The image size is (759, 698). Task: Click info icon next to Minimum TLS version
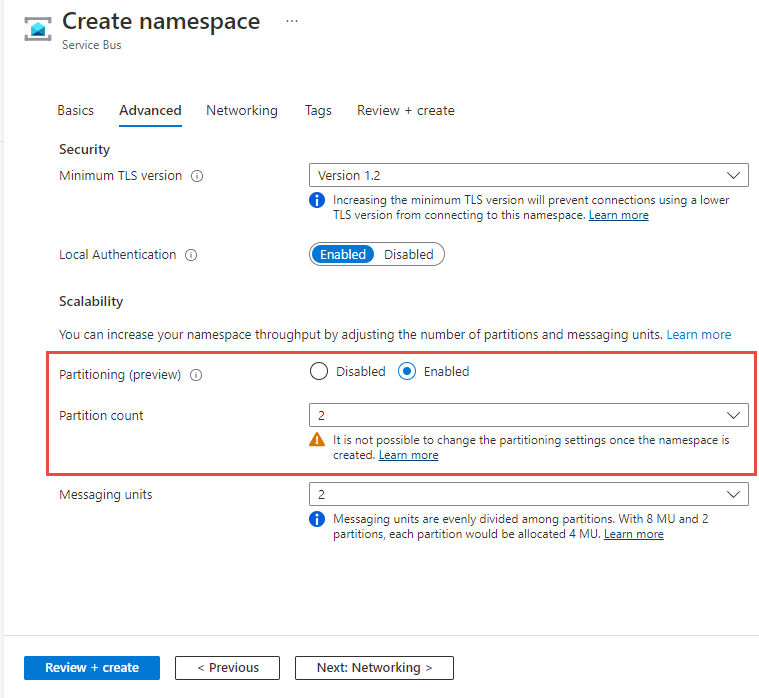click(197, 176)
